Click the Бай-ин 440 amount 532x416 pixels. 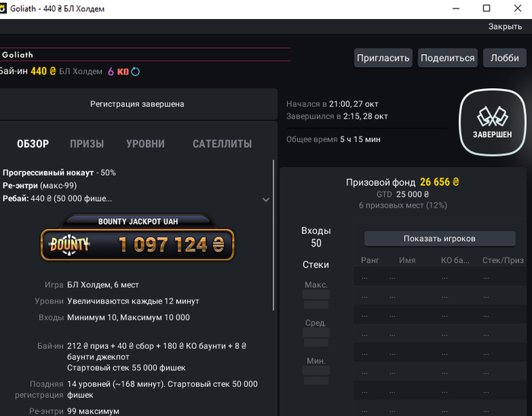43,71
